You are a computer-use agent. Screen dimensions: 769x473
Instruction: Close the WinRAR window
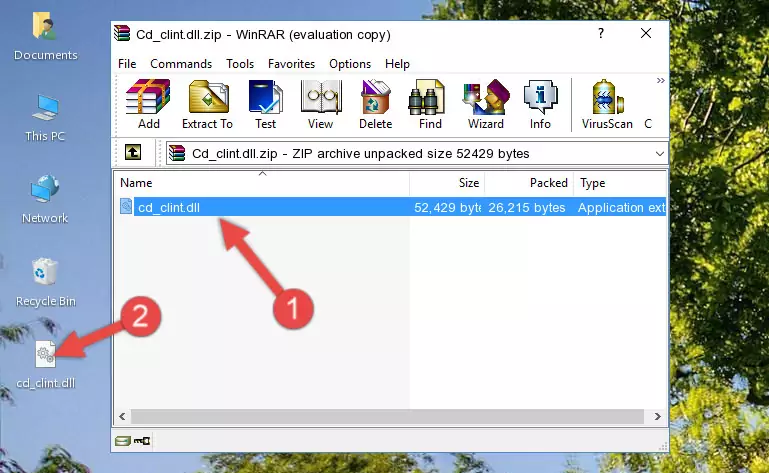coord(646,33)
